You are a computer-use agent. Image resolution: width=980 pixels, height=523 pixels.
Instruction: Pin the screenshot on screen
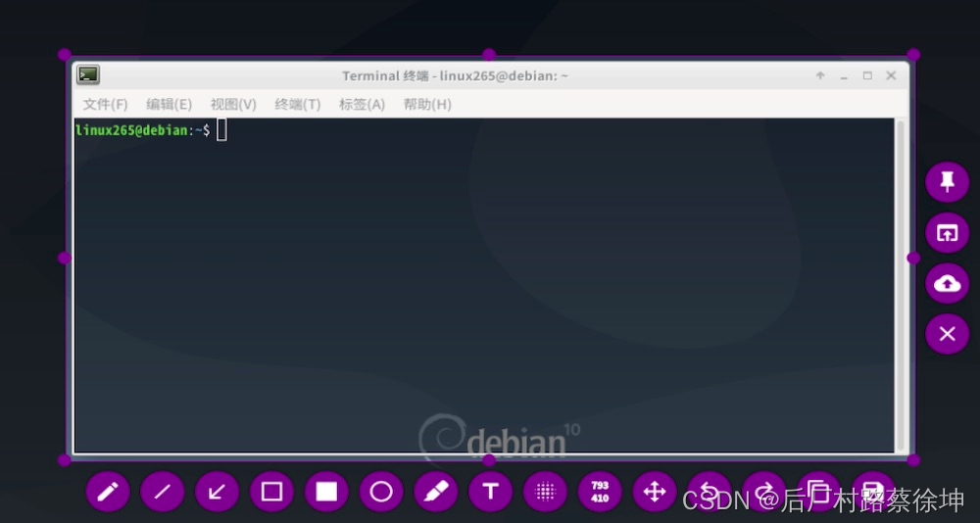click(947, 182)
